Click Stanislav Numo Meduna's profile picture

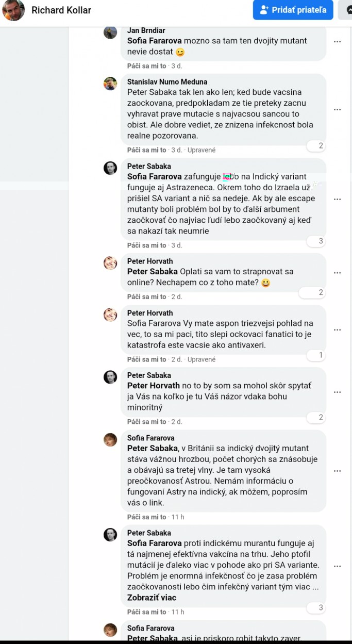pyautogui.click(x=110, y=84)
